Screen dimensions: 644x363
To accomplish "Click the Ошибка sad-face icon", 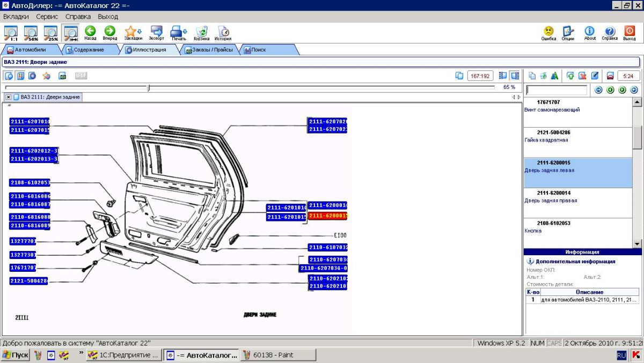I will pos(548,33).
